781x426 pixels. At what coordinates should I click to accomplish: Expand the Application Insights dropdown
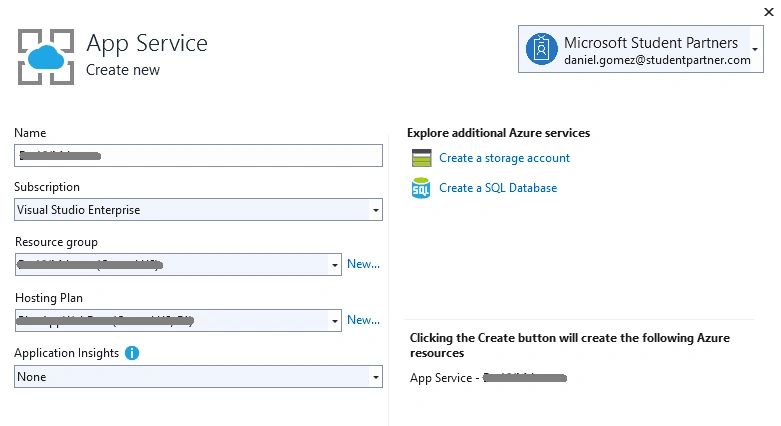[376, 377]
